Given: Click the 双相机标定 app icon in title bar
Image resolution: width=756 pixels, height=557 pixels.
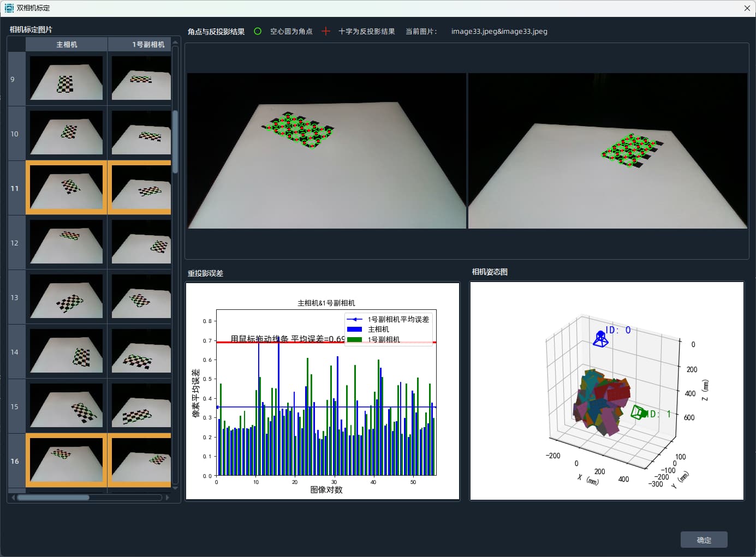Looking at the screenshot, I should pyautogui.click(x=9, y=8).
